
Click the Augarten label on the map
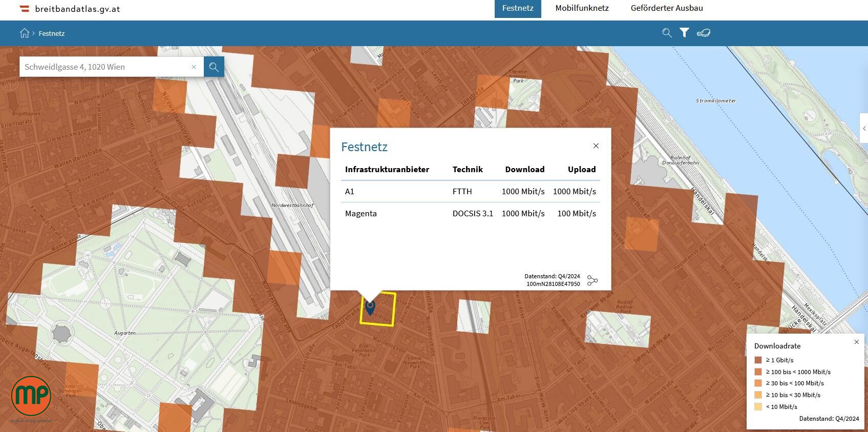tap(125, 333)
